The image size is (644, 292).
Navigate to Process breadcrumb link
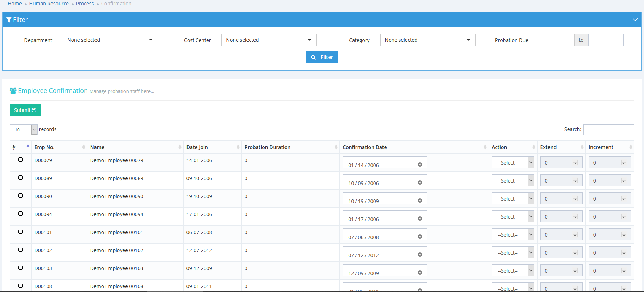tap(85, 4)
